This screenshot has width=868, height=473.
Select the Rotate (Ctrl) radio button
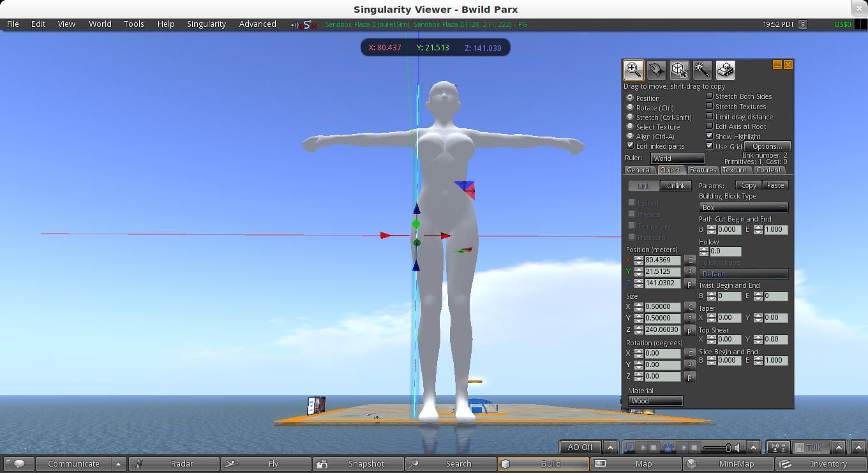click(631, 107)
